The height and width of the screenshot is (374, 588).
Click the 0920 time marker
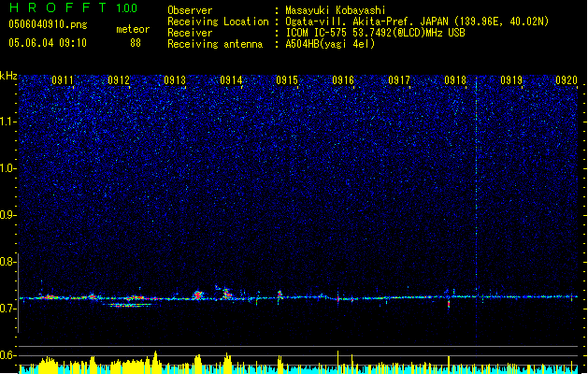(566, 80)
